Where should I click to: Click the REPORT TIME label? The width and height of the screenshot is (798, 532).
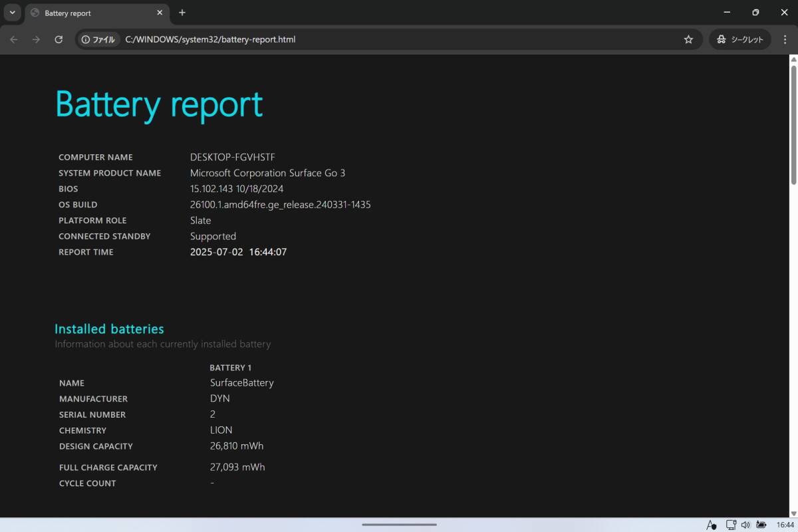[86, 253]
